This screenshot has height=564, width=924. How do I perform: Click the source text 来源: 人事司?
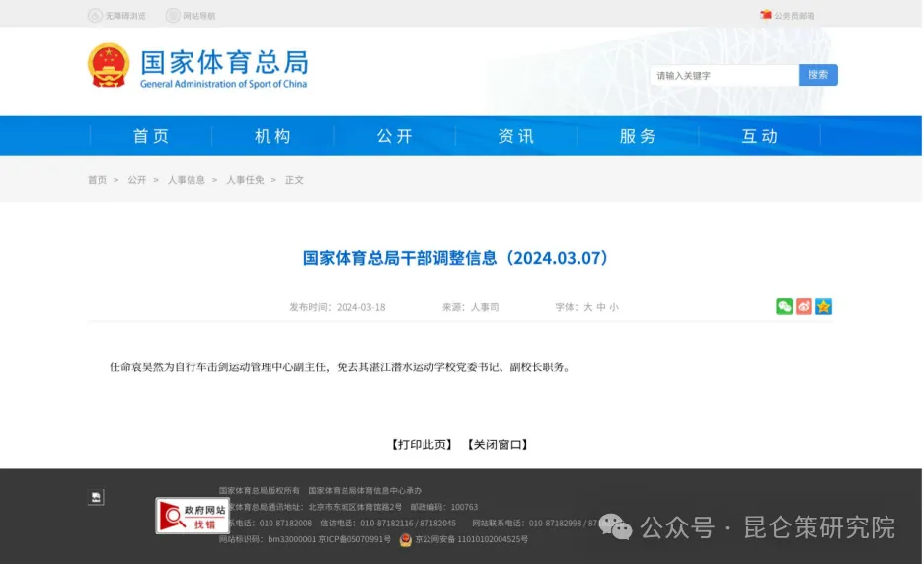(x=470, y=307)
